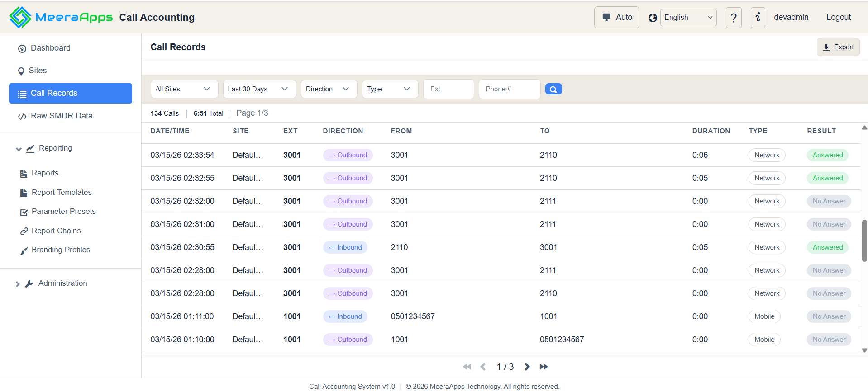This screenshot has height=392, width=868.
Task: Click the Branding Profiles brush icon
Action: pos(24,250)
